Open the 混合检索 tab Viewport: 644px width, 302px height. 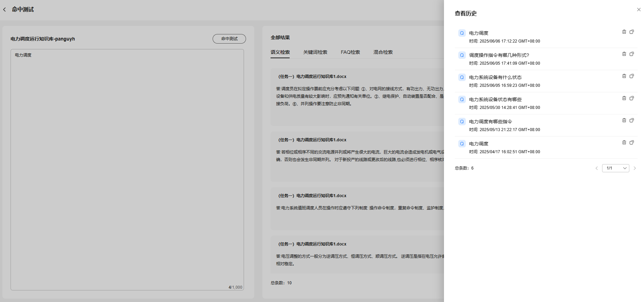pos(383,52)
